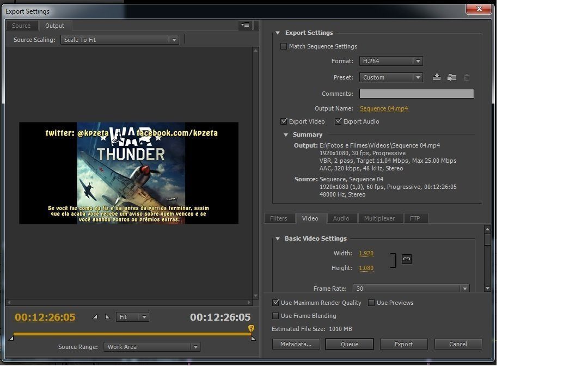
Task: Click the video settings vertical scrollbar thumb
Action: coord(487,240)
